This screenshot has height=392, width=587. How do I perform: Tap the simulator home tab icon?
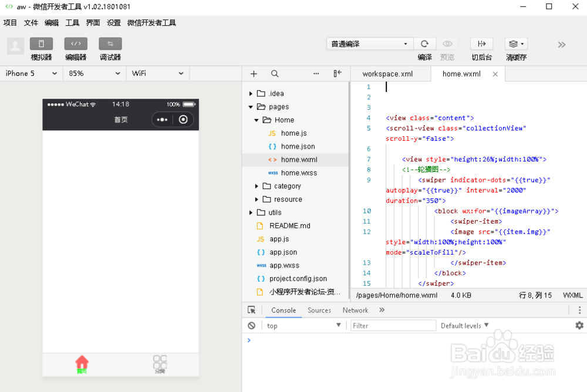[x=82, y=364]
